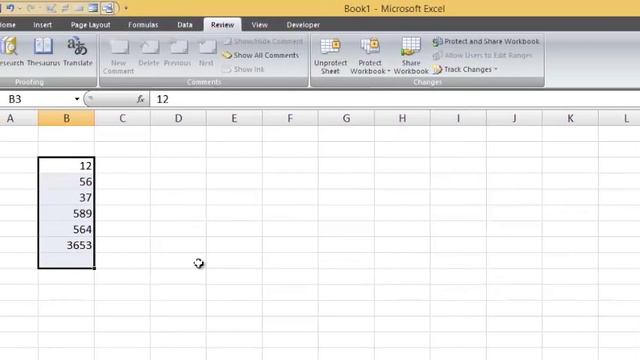Go to Previous comment
This screenshot has width=640, height=360.
point(178,53)
